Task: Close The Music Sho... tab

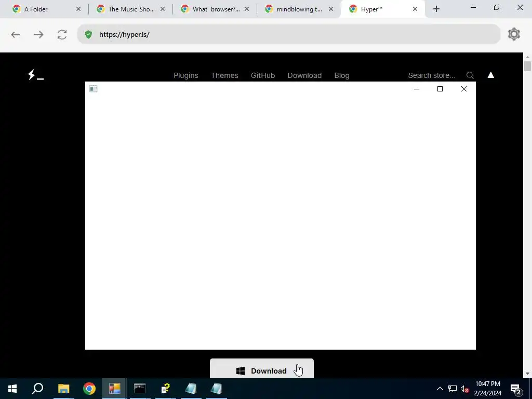Action: click(x=163, y=9)
